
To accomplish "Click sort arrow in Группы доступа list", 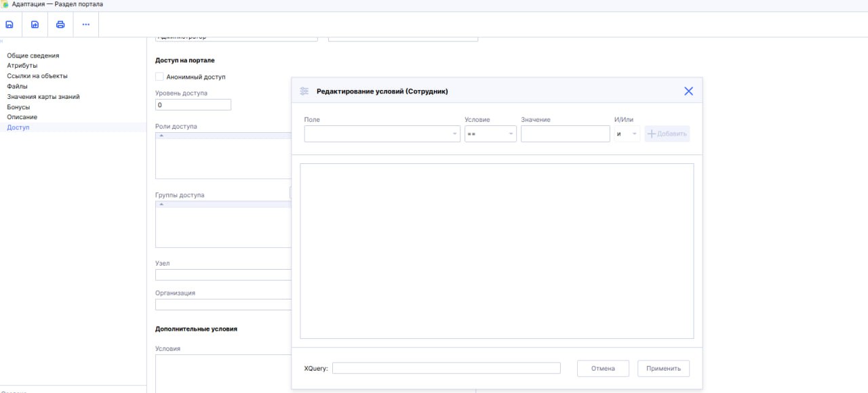I will pyautogui.click(x=161, y=204).
